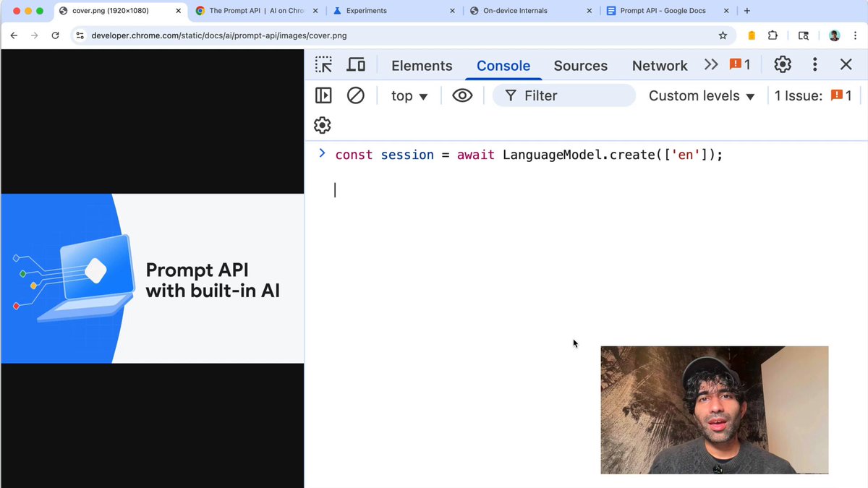The width and height of the screenshot is (868, 488).
Task: View site information icon in the address bar
Action: (80, 35)
